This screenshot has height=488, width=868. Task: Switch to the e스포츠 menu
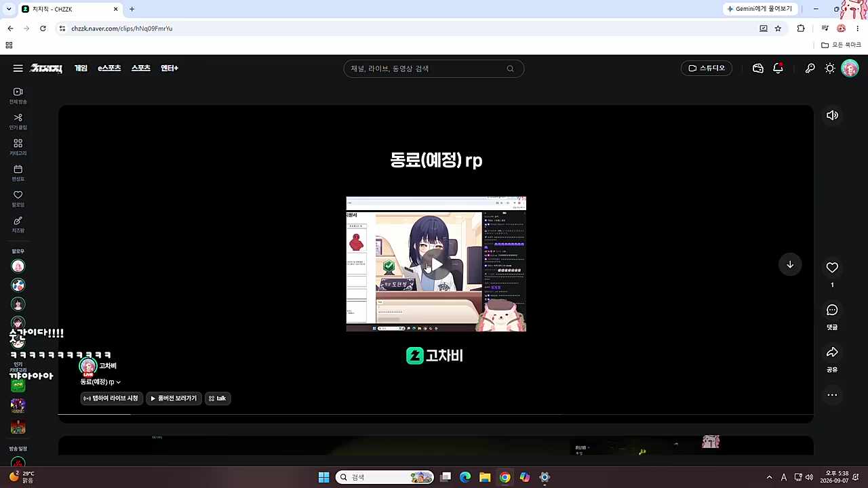109,68
